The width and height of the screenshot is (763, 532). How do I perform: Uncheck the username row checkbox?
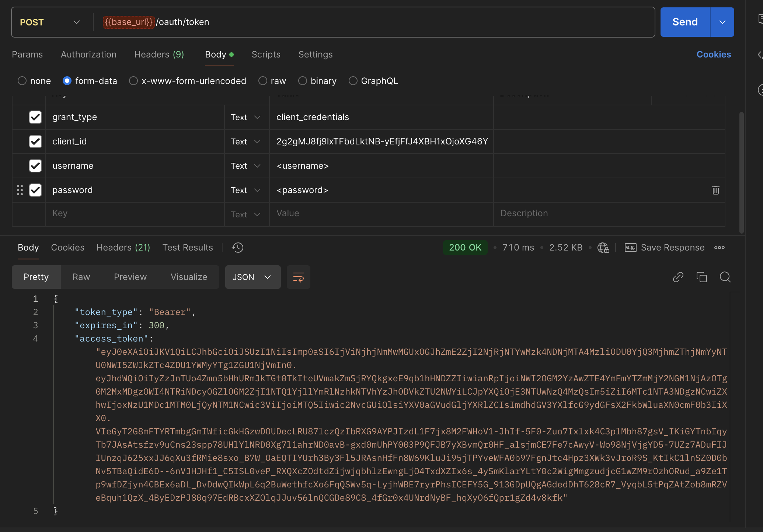35,166
